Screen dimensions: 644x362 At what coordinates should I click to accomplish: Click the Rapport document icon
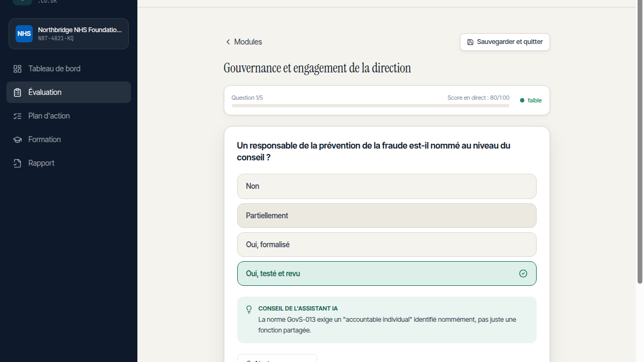[18, 163]
